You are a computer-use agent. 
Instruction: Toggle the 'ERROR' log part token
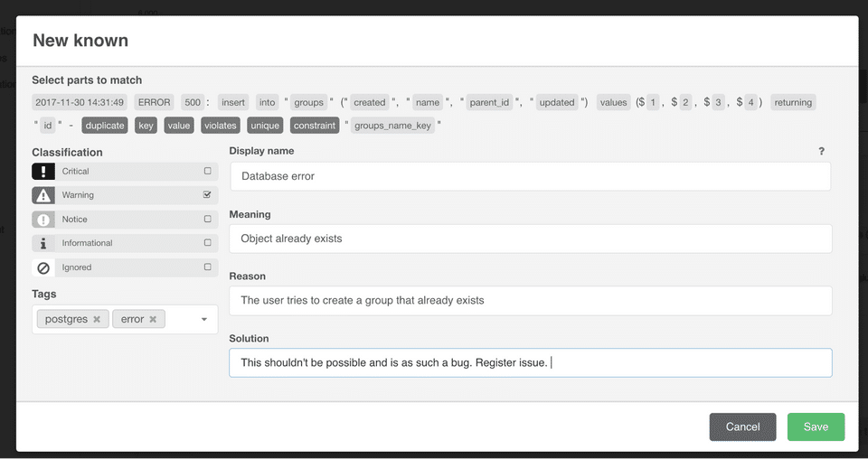[155, 102]
